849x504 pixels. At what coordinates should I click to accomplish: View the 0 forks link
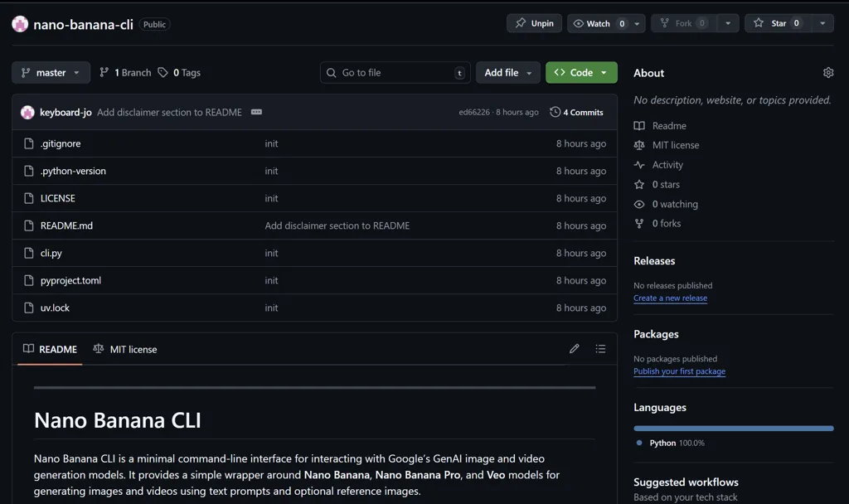point(657,223)
